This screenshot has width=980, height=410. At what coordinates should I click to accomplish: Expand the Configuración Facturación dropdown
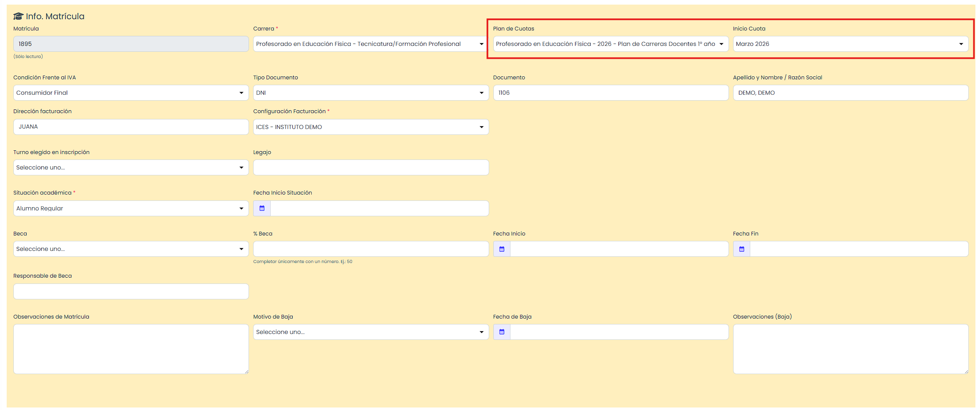(x=371, y=127)
